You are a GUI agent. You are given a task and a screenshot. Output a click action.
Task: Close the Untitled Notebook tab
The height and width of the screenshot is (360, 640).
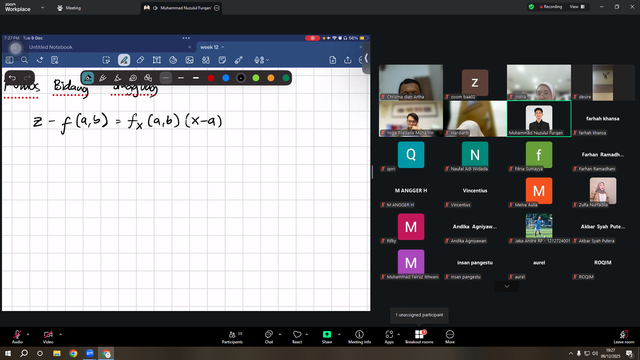point(189,47)
